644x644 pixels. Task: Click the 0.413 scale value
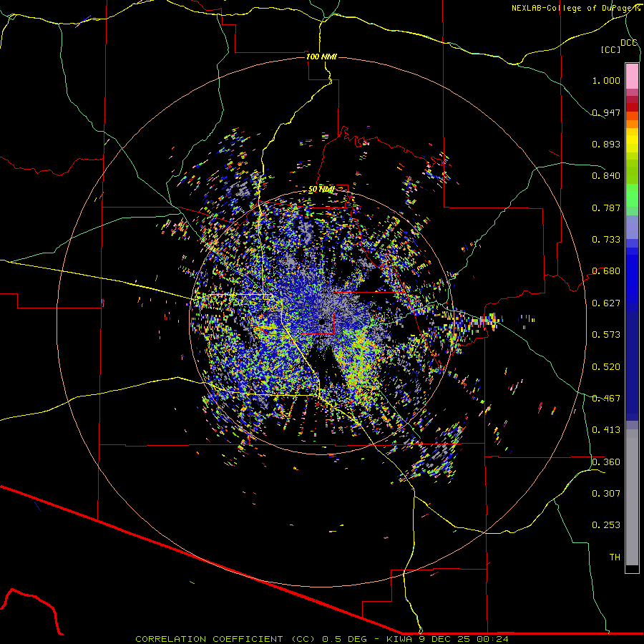(x=606, y=430)
